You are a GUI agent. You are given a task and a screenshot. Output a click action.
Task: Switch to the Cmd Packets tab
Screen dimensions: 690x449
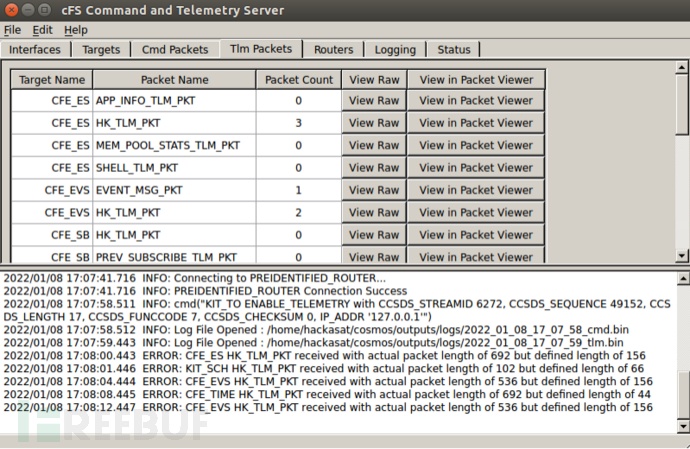coord(175,49)
